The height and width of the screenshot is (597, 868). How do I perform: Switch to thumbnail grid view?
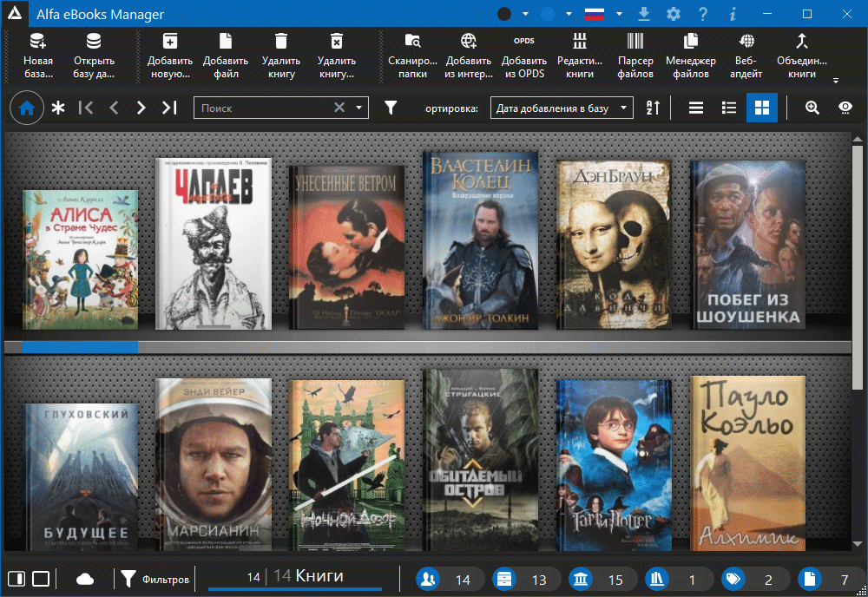pos(761,108)
